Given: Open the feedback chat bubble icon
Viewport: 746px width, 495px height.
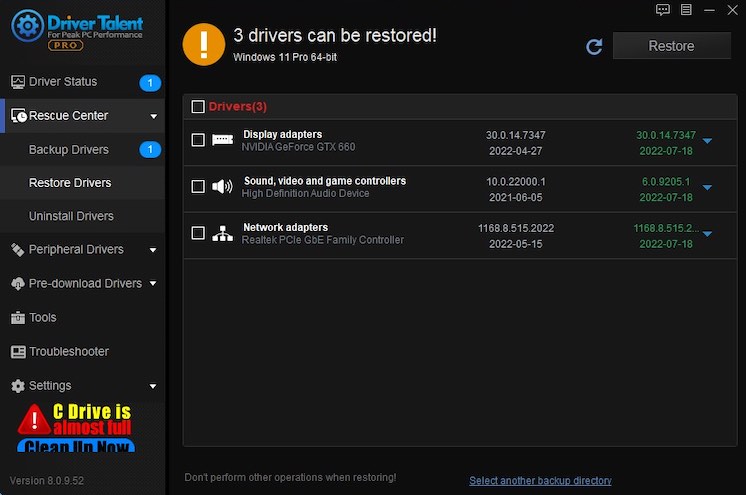Looking at the screenshot, I should [663, 10].
